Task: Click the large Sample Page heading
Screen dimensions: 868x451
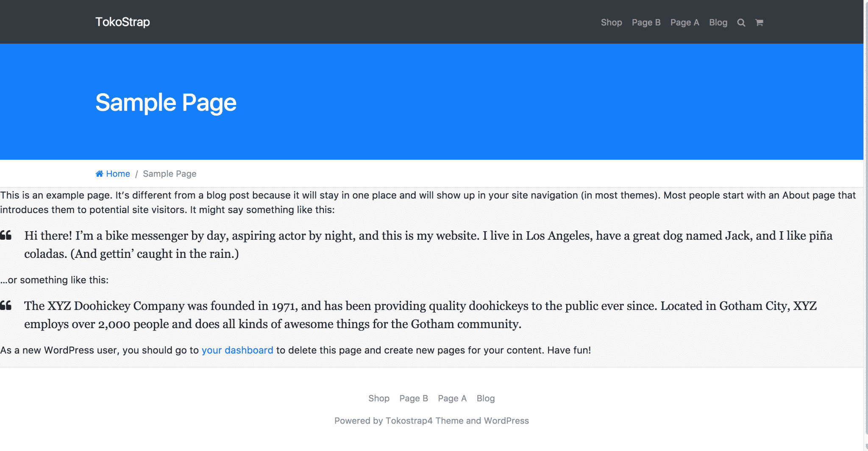Action: [166, 102]
